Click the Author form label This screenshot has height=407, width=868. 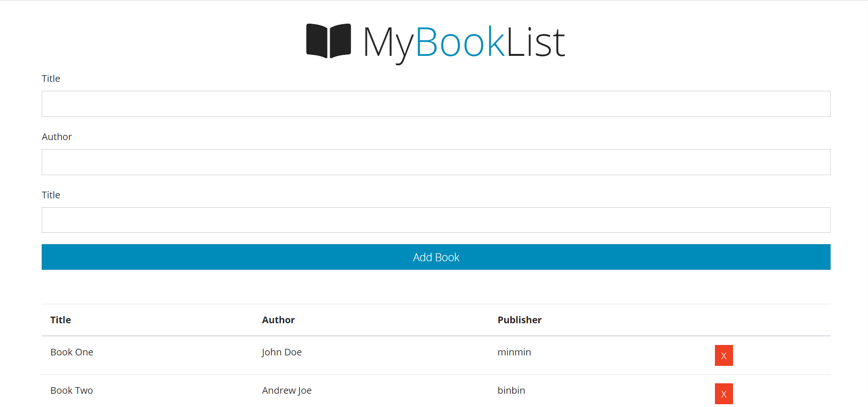click(x=57, y=137)
